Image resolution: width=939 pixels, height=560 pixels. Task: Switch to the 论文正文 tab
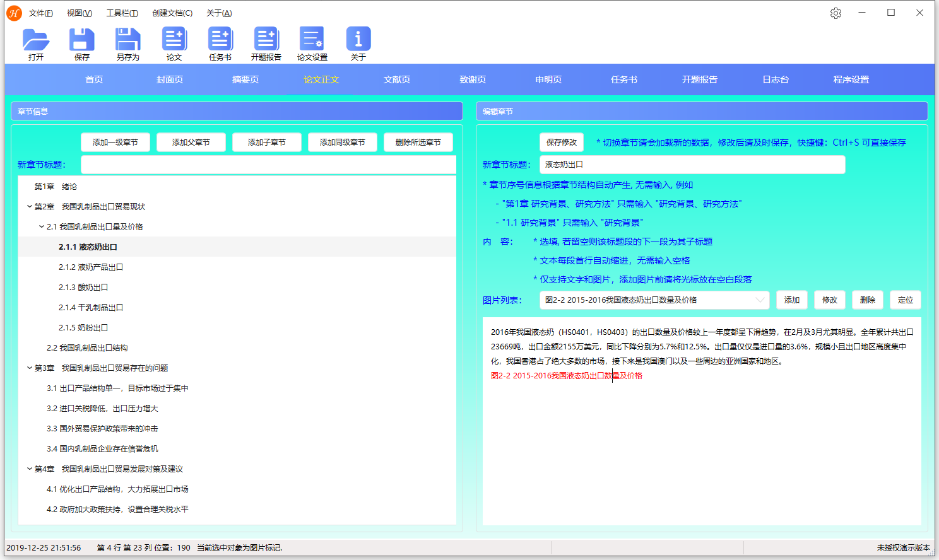(x=321, y=79)
